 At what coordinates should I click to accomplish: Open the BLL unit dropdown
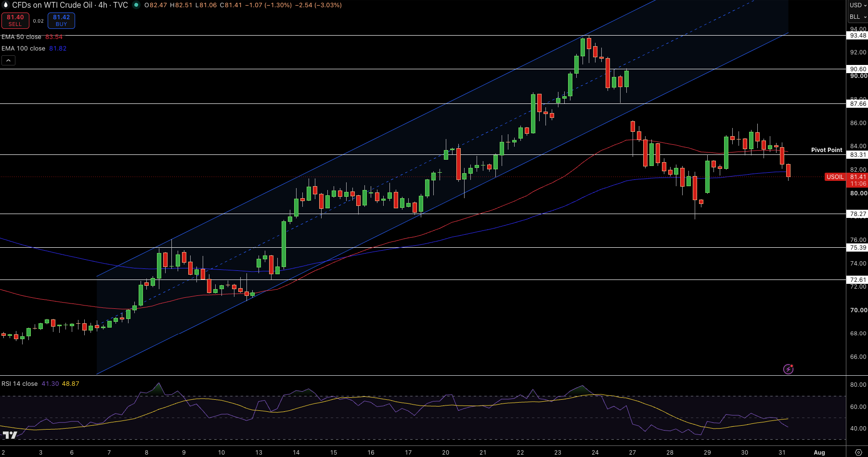click(x=857, y=17)
